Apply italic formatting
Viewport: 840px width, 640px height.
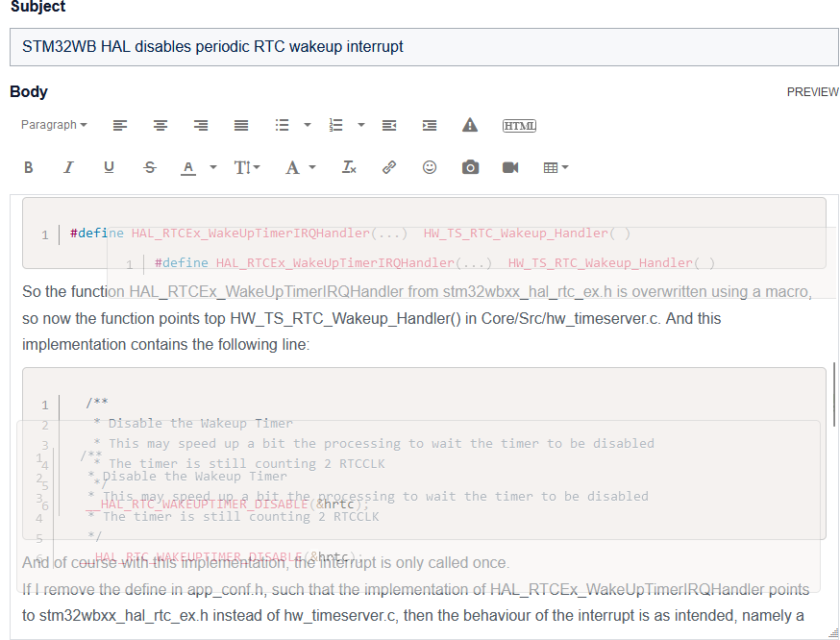tap(68, 167)
